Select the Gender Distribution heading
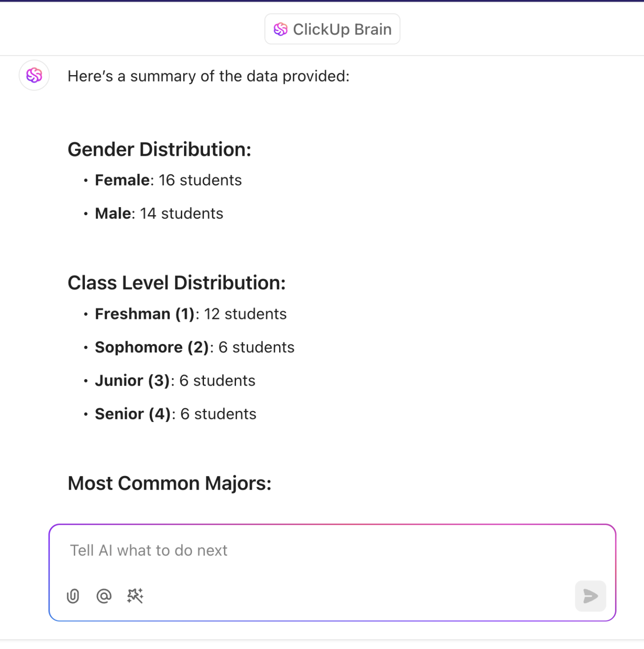This screenshot has width=644, height=649. (x=159, y=150)
